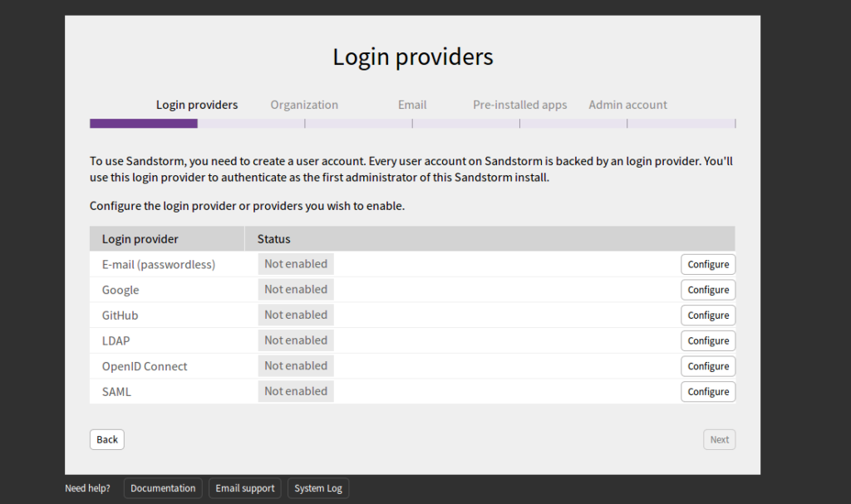This screenshot has width=851, height=504.
Task: Configure the GitHub login provider
Action: [x=708, y=316]
